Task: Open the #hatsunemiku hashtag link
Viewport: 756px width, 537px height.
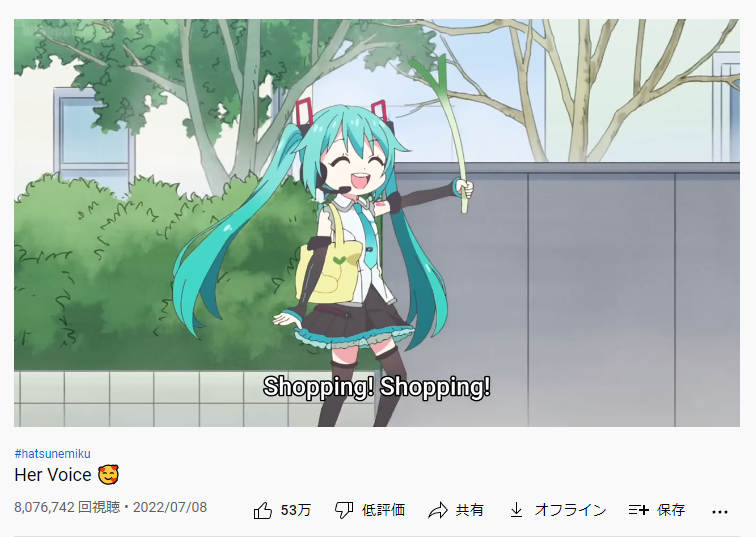Action: click(x=53, y=454)
